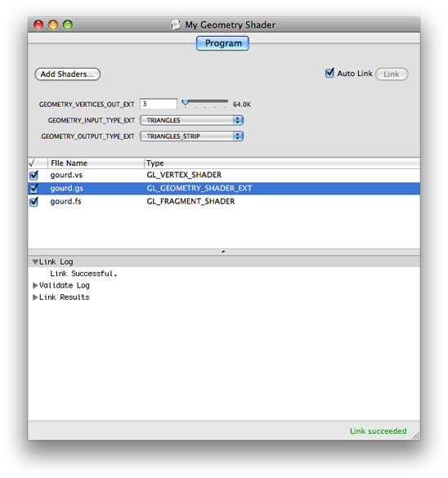Click the GEOMETRY_VERTICES_OUT_EXT value field

pyautogui.click(x=159, y=104)
